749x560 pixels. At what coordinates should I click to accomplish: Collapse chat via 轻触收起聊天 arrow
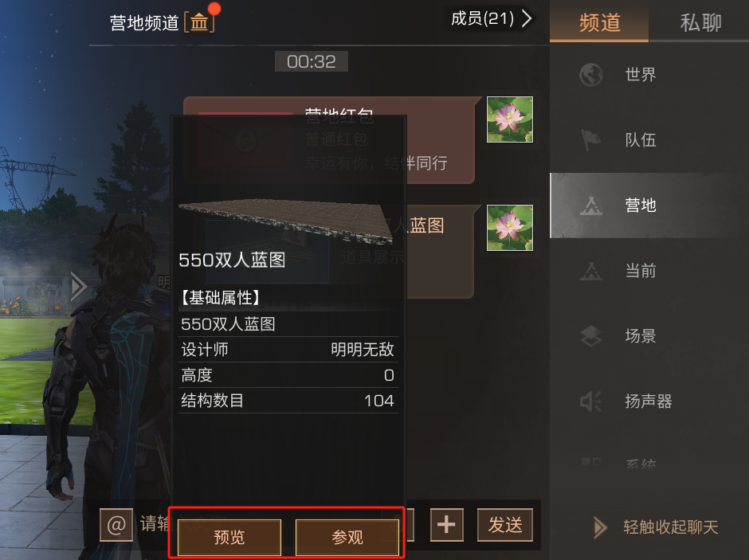[x=599, y=527]
